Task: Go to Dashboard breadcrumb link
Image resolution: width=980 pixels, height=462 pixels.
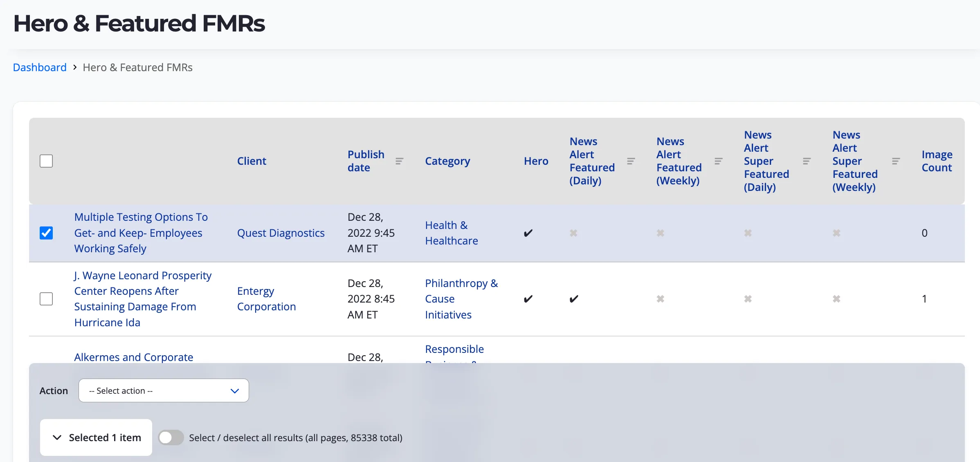Action: tap(40, 67)
